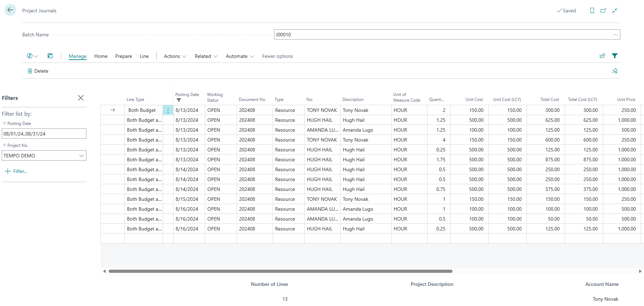
Task: Switch to the Home tab
Action: [x=101, y=56]
